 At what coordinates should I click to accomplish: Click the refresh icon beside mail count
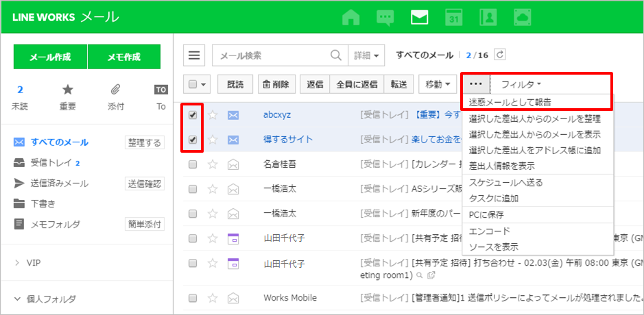[x=500, y=55]
